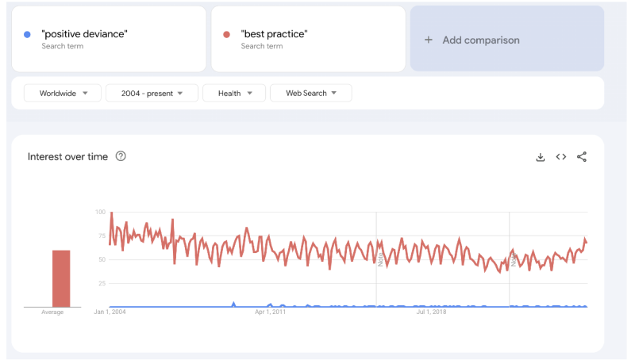Image resolution: width=635 pixels, height=364 pixels.
Task: Download the Interest over time data
Action: click(541, 157)
